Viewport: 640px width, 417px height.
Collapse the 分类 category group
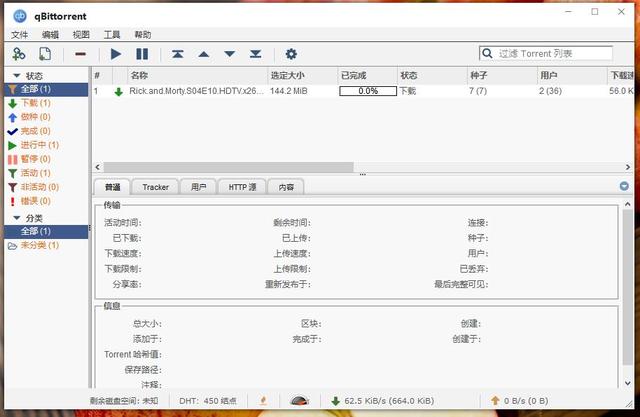tap(15, 218)
